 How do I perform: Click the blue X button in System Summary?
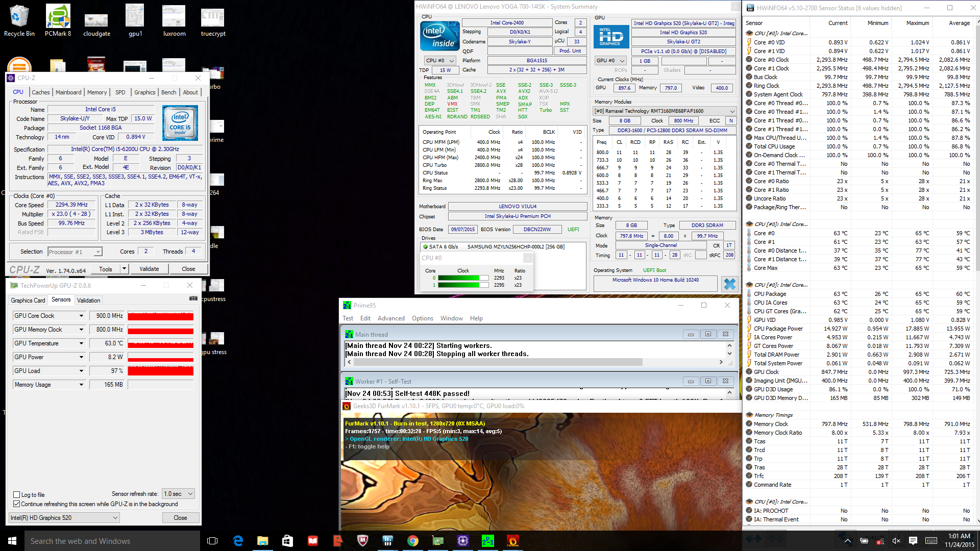pos(729,284)
